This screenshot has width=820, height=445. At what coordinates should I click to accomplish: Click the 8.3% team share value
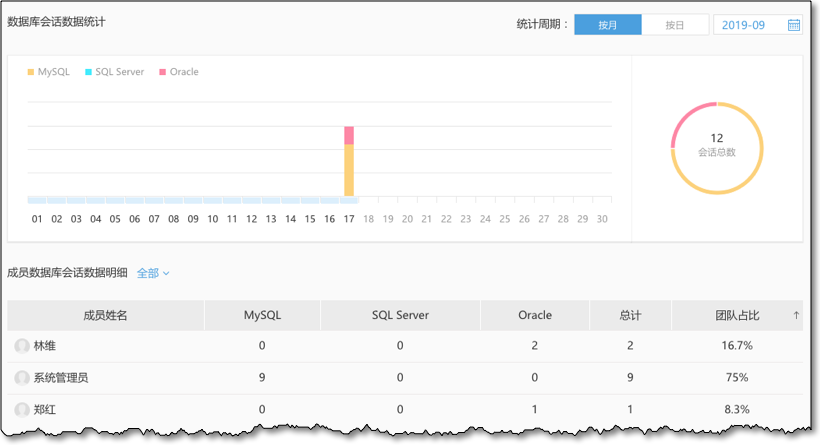[737, 409]
